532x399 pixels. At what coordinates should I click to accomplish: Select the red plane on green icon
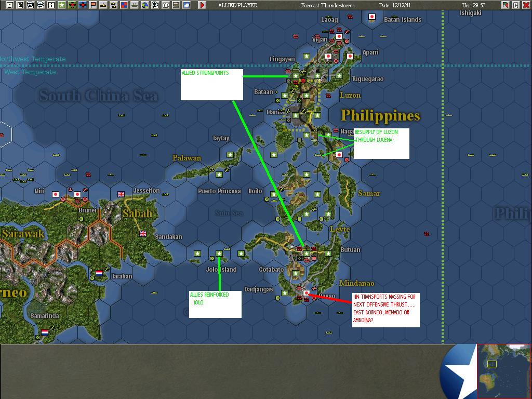[x=72, y=5]
